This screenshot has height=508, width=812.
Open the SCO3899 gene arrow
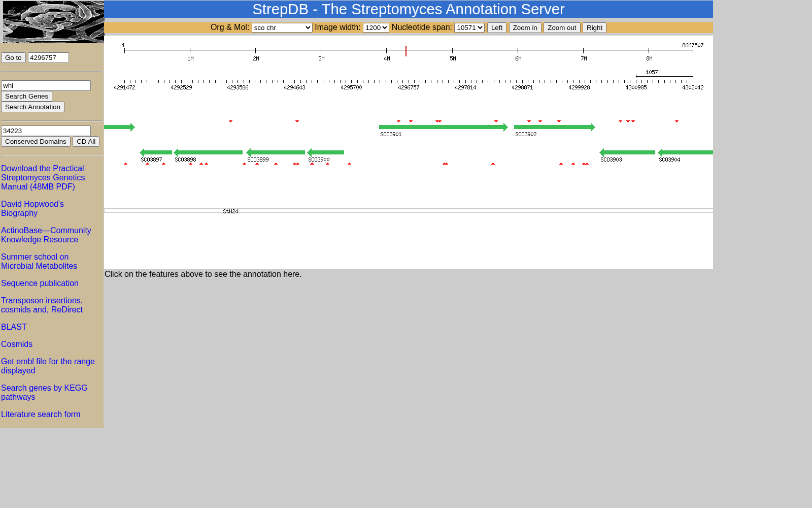point(276,152)
